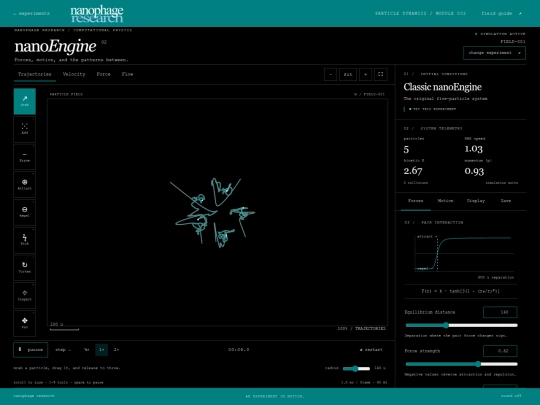Click the nanophage research footer text

(x=34, y=396)
